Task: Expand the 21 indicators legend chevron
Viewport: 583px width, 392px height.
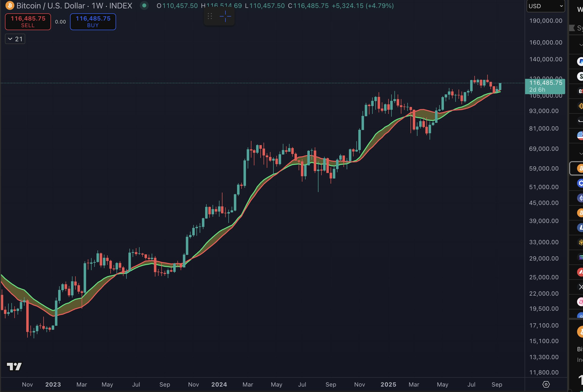Action: (10, 39)
